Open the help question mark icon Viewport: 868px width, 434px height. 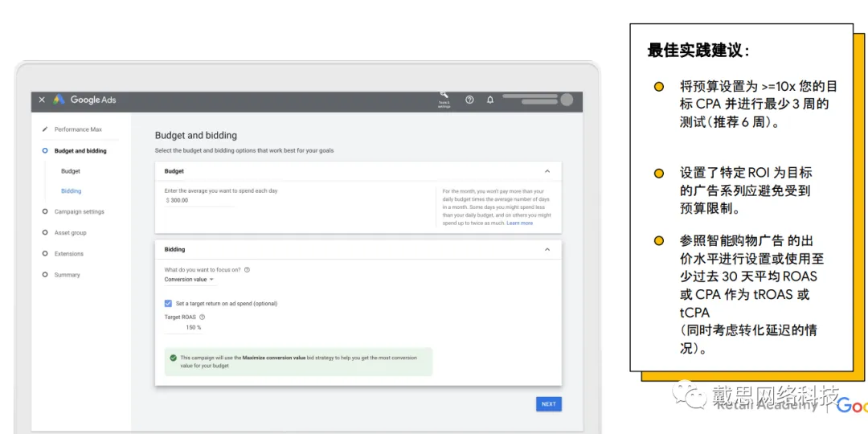click(x=469, y=100)
